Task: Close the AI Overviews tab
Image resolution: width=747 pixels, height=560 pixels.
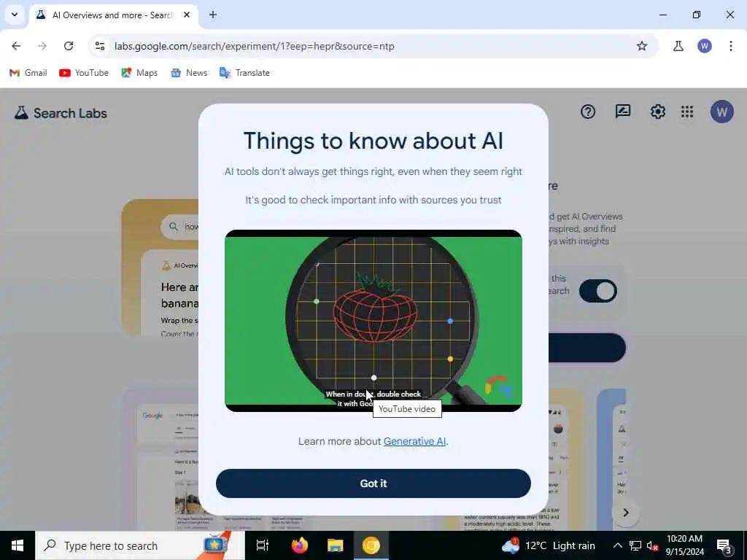Action: [187, 15]
